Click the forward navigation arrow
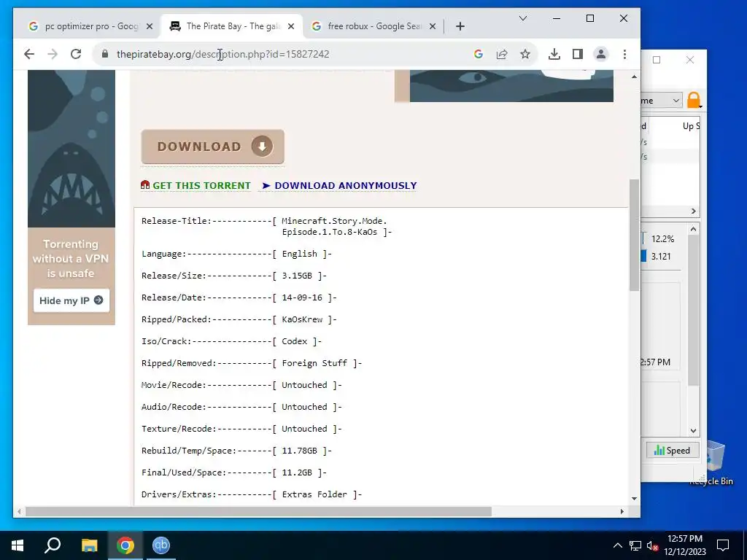The height and width of the screenshot is (560, 747). 53,54
